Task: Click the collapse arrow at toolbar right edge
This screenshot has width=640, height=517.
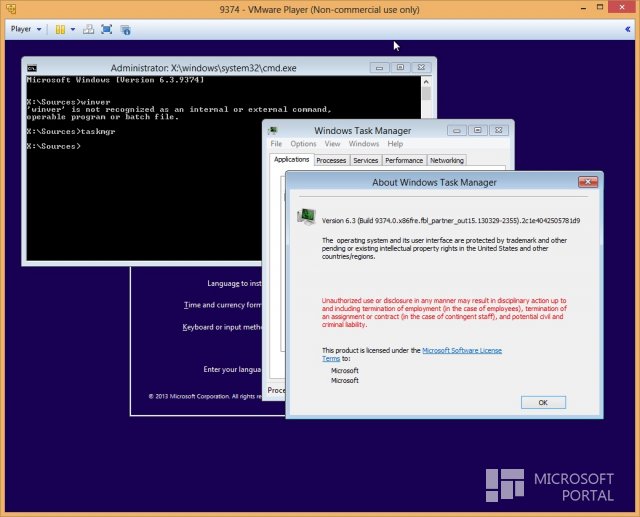Action: (x=627, y=29)
